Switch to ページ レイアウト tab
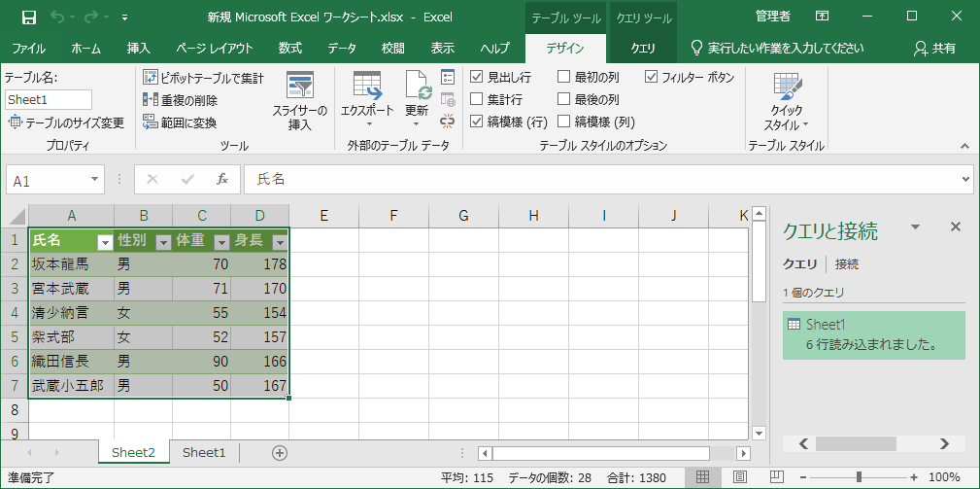Image resolution: width=980 pixels, height=489 pixels. tap(215, 49)
